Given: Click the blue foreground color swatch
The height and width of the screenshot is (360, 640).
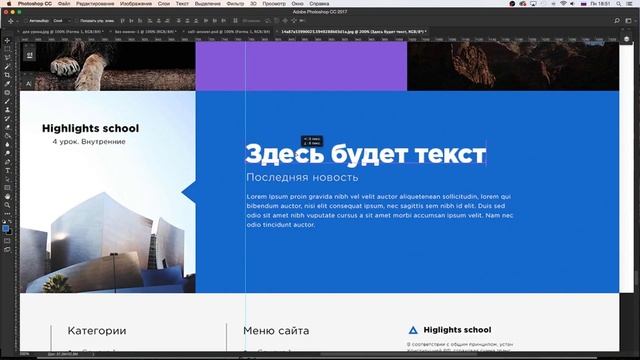Looking at the screenshot, I should coord(6,229).
